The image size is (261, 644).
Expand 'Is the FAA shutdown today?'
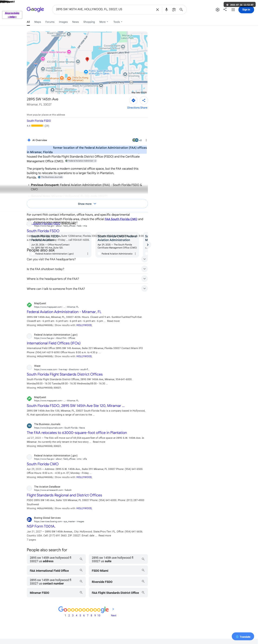pos(87,269)
